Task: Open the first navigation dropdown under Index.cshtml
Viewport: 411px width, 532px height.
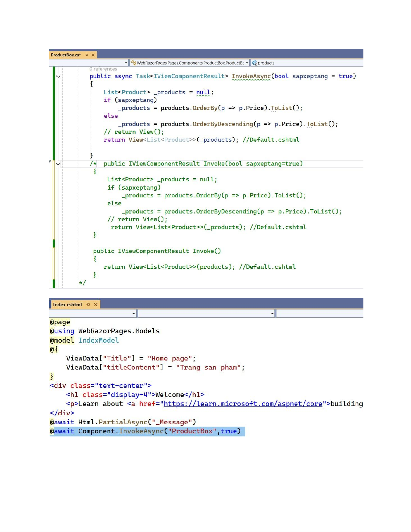Action: 134,313
